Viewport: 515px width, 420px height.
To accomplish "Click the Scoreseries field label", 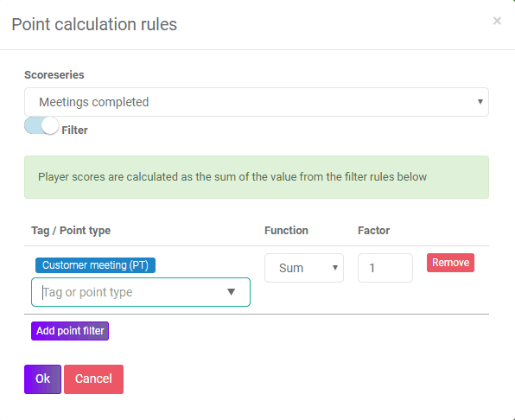I will (x=54, y=74).
